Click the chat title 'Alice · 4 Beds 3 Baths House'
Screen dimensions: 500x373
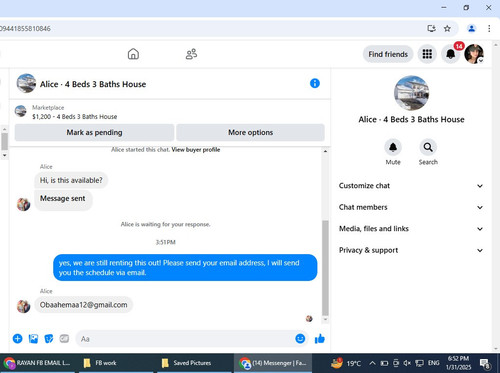click(93, 84)
